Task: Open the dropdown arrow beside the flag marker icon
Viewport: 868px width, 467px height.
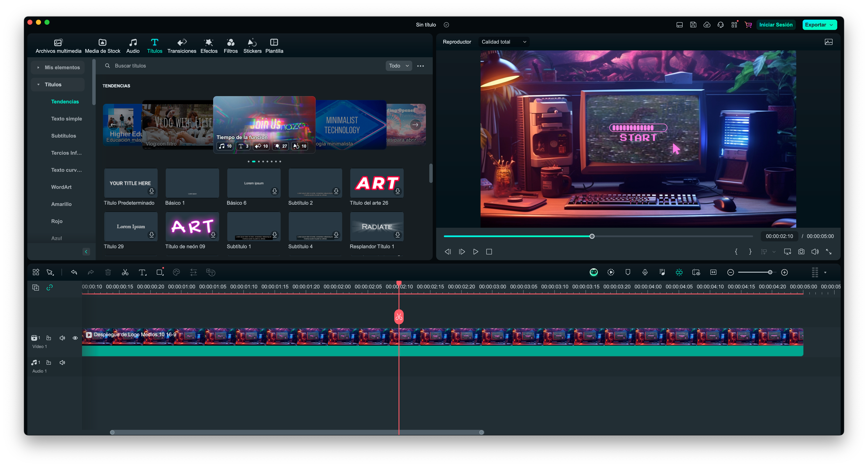Action: [774, 252]
